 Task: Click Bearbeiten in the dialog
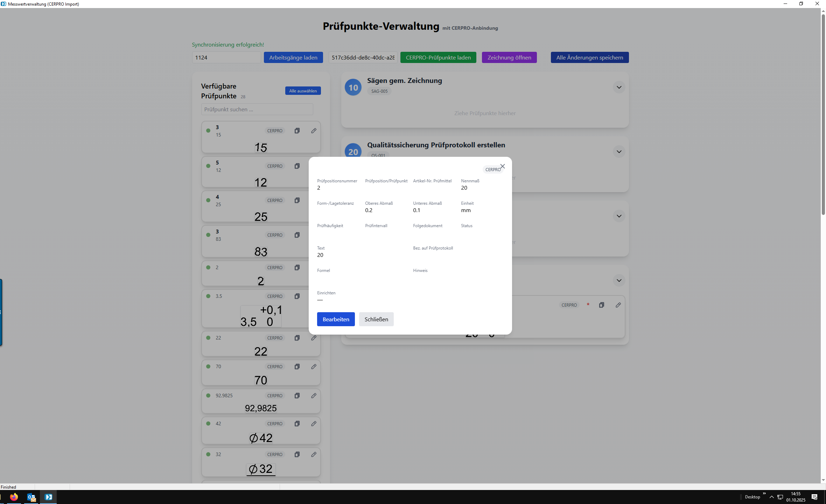(336, 319)
